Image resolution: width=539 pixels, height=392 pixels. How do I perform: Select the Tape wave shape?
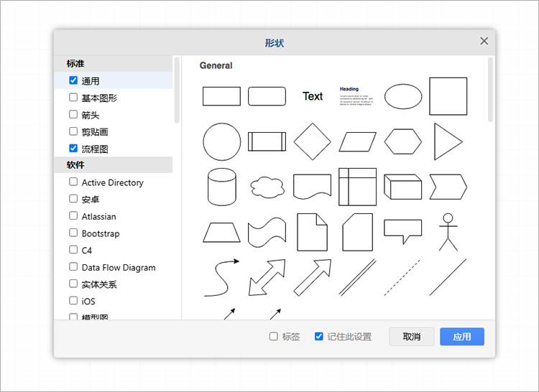[x=267, y=233]
